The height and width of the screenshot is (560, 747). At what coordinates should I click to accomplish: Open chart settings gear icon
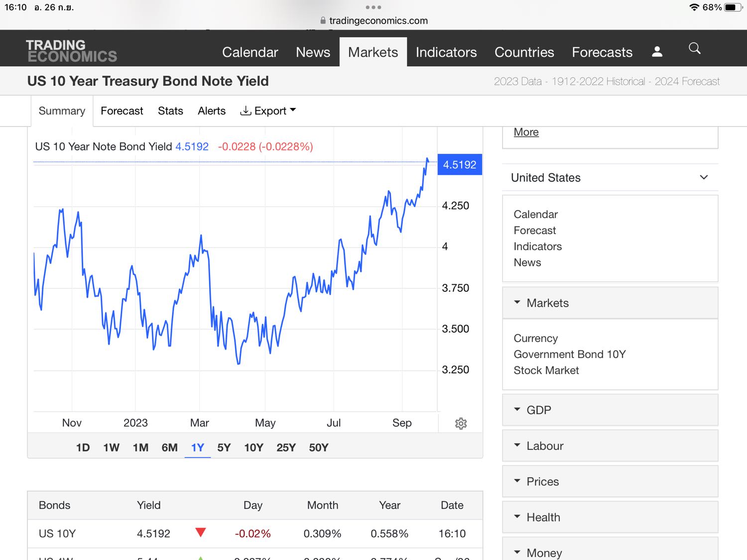point(461,424)
